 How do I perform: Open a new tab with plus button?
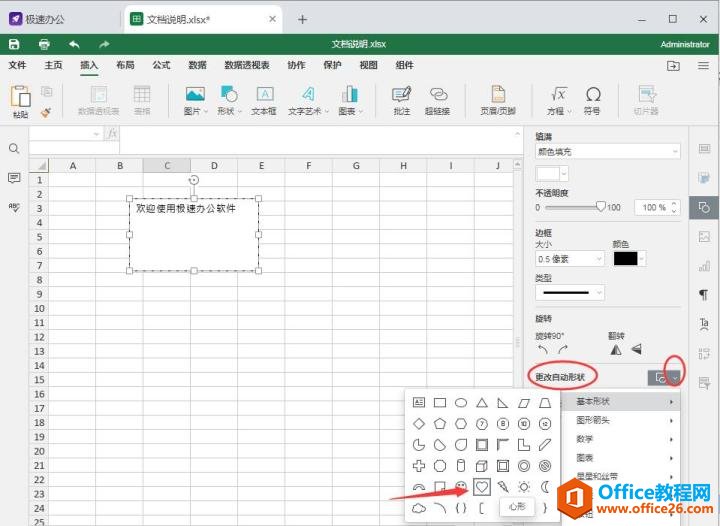point(302,19)
